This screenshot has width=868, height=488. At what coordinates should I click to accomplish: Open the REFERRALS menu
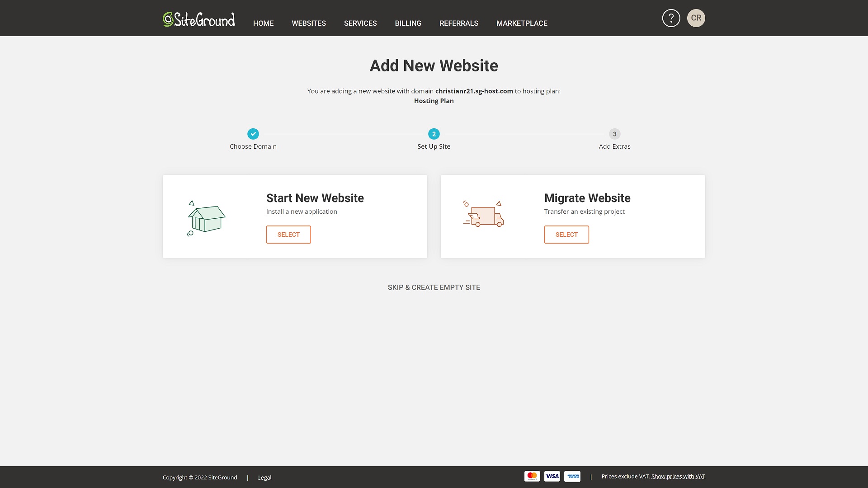point(459,23)
